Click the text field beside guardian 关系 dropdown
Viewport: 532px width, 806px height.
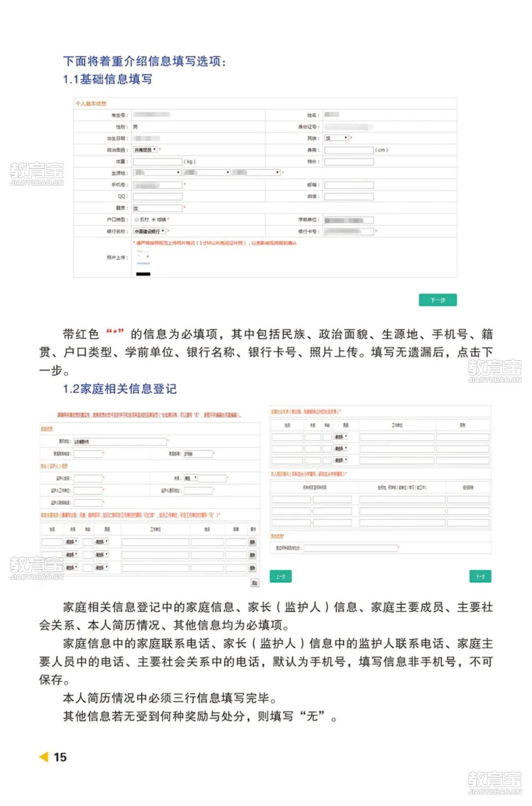click(213, 478)
